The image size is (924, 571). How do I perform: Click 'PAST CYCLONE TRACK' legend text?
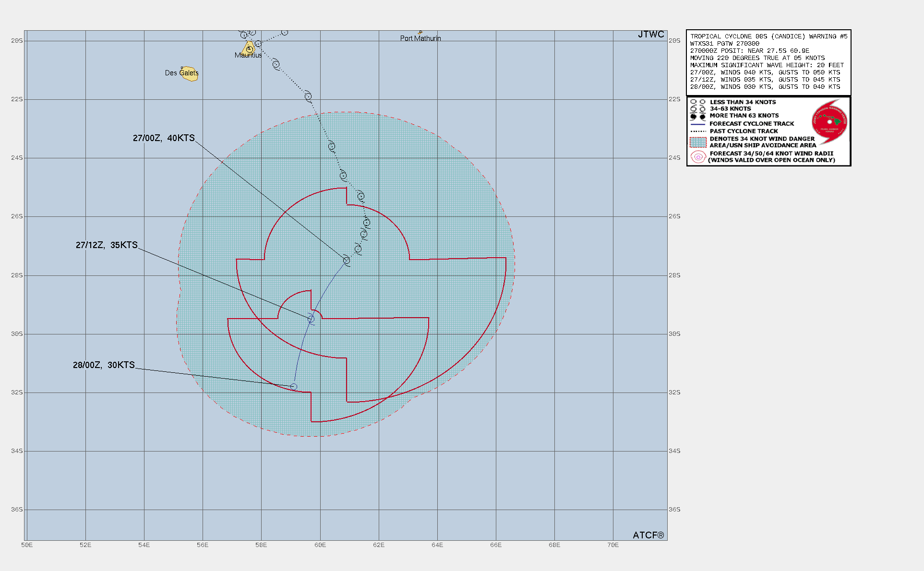744,131
